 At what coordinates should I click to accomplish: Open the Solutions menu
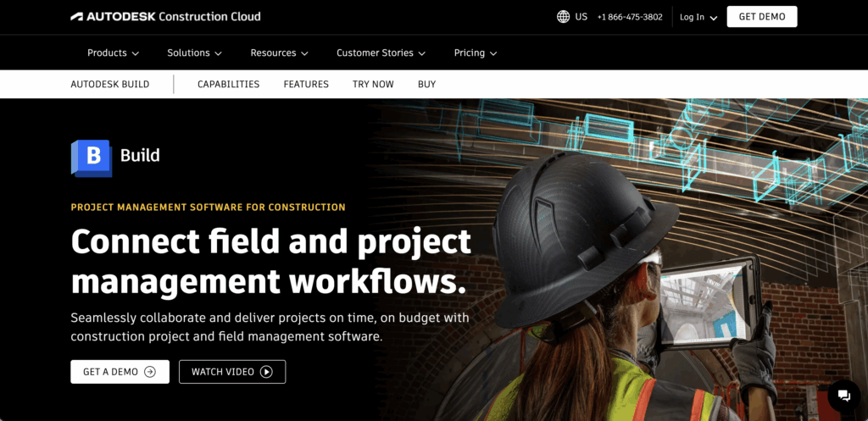(x=194, y=53)
